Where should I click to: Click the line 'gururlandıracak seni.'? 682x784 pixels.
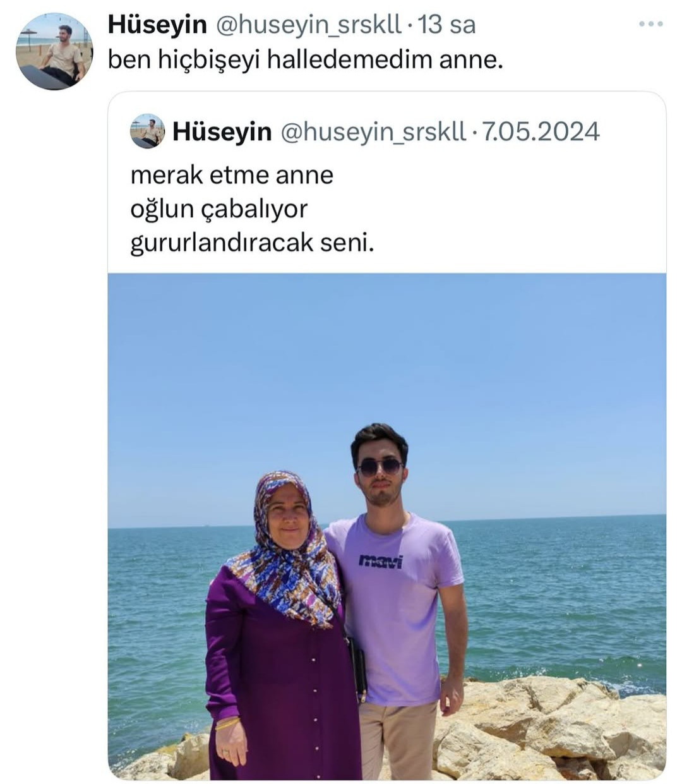coord(252,243)
